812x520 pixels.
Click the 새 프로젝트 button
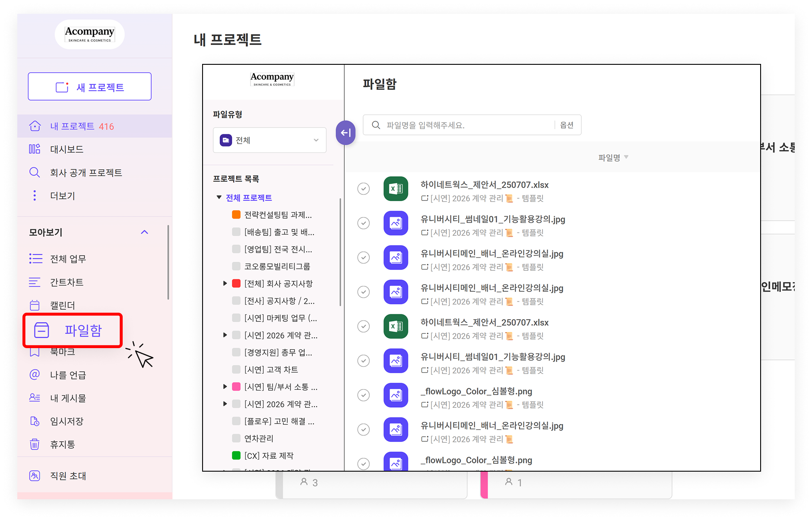(x=90, y=87)
